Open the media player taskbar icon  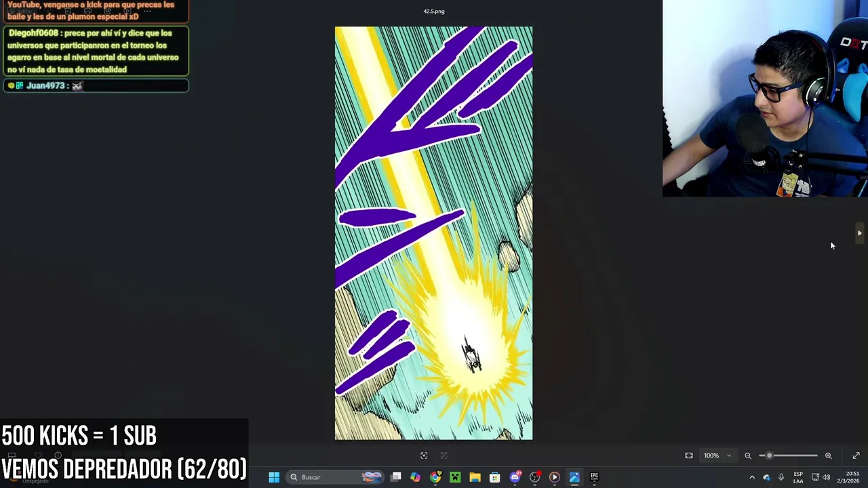click(554, 477)
